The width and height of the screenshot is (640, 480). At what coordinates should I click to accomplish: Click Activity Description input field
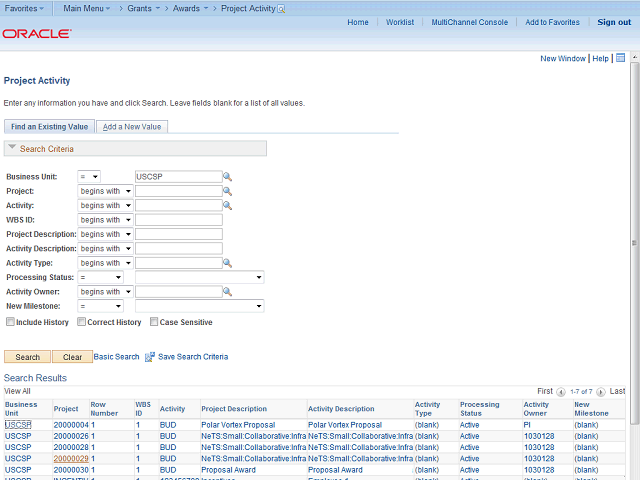pos(179,249)
